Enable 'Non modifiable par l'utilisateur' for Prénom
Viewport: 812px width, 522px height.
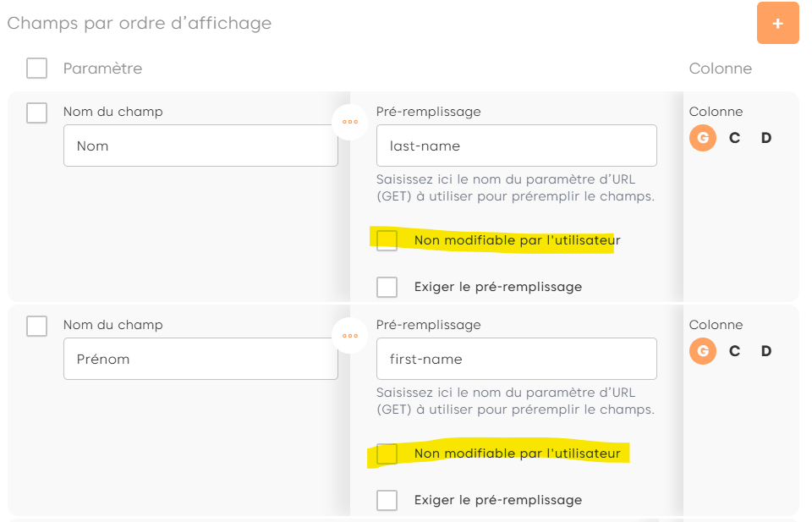point(387,453)
